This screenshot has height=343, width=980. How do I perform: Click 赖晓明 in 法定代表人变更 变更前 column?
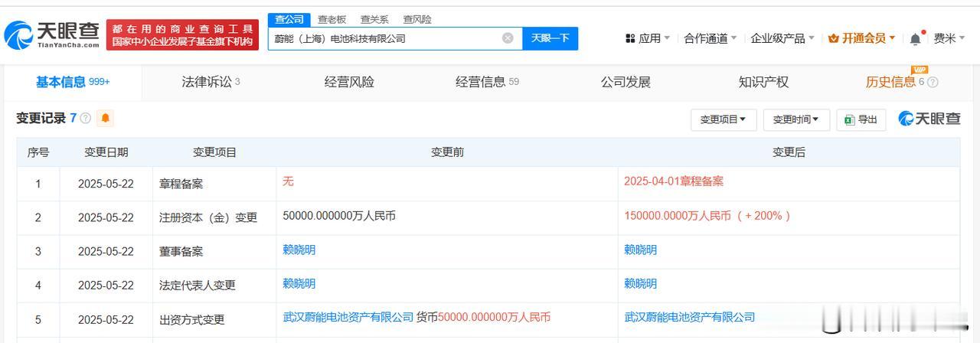[x=299, y=283]
